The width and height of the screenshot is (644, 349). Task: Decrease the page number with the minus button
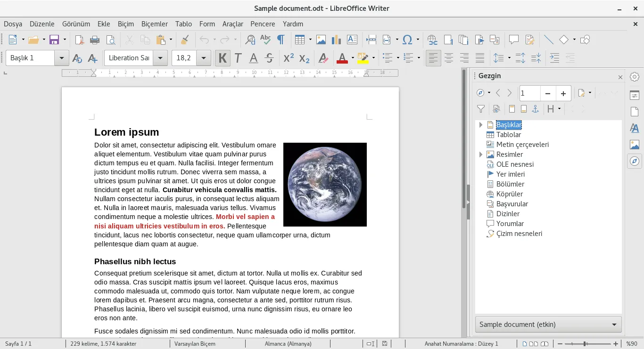pyautogui.click(x=548, y=93)
